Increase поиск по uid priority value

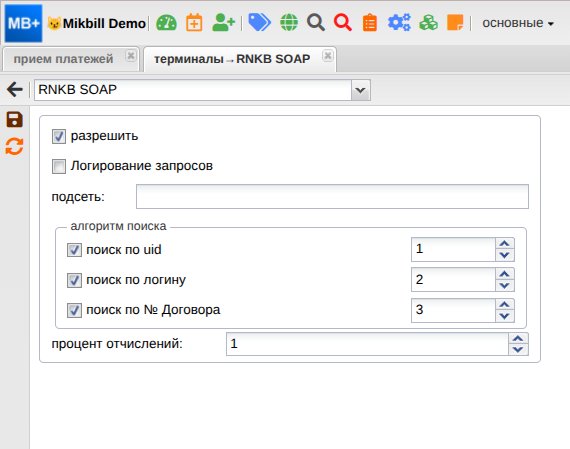tap(505, 244)
